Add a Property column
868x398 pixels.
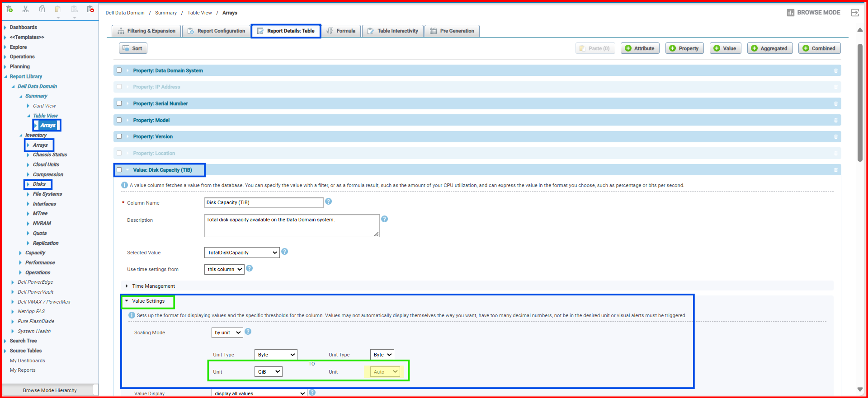pos(684,48)
